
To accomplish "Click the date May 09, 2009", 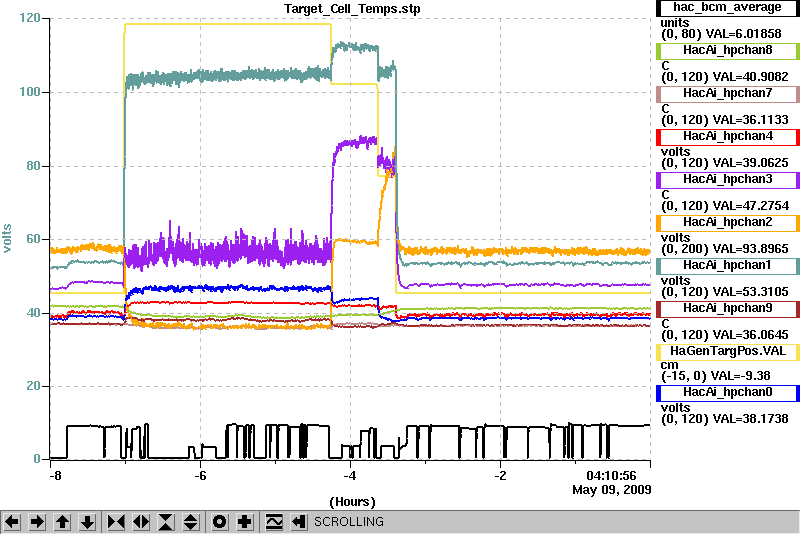I will [x=612, y=490].
